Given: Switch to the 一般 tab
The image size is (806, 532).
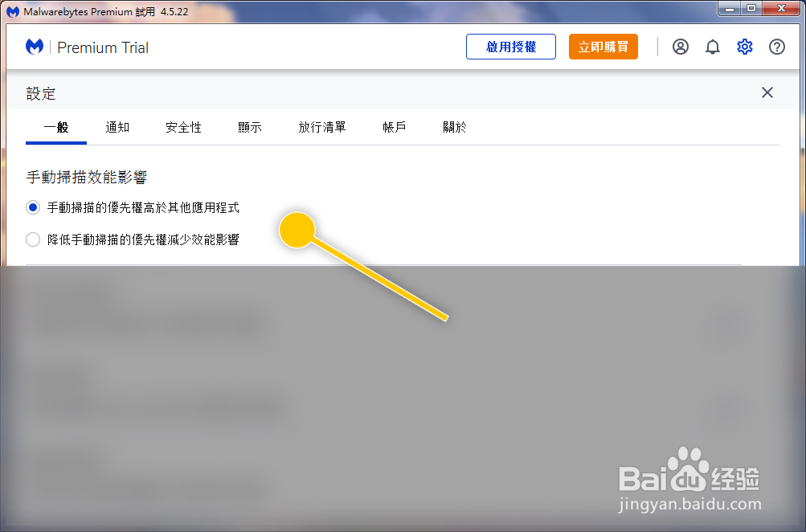Looking at the screenshot, I should [x=56, y=128].
